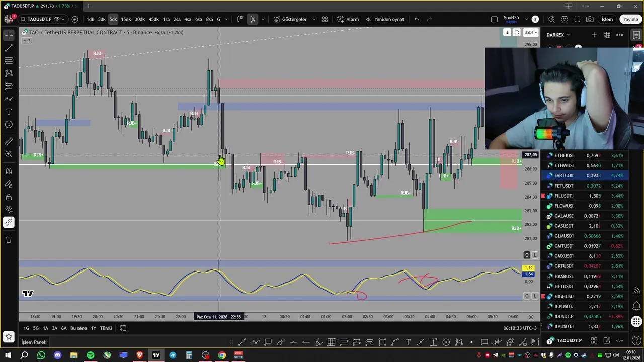Viewport: 644px width, 362px height.
Task: Enter fullscreen mode
Action: point(577,19)
